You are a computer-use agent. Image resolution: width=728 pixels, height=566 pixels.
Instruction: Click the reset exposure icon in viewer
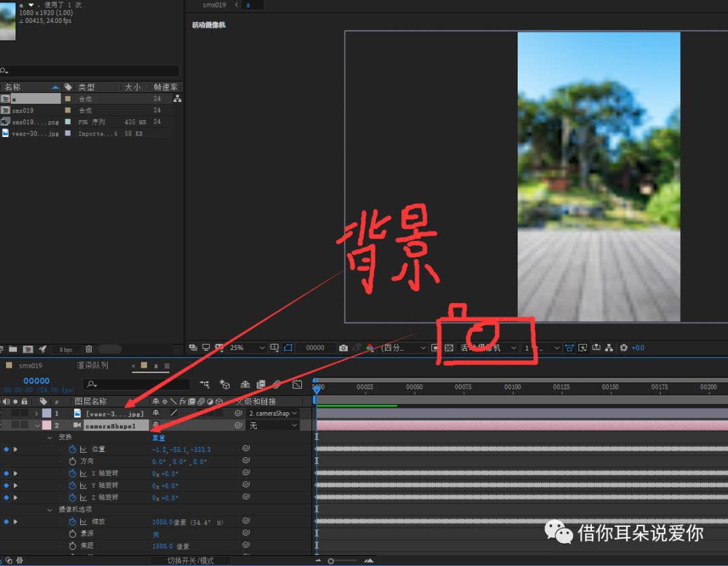pyautogui.click(x=624, y=348)
